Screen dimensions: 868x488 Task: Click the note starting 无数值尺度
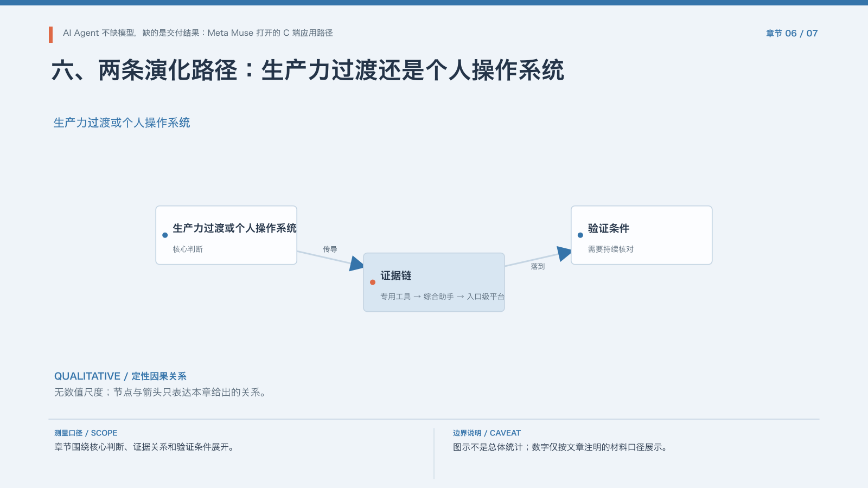[x=162, y=392]
